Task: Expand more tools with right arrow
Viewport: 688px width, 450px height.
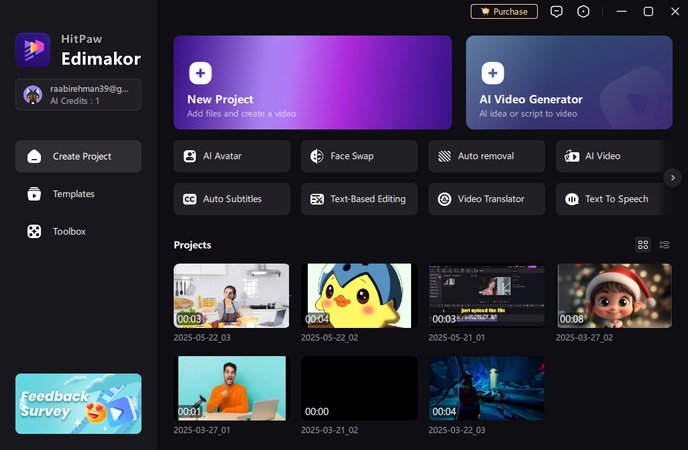Action: pyautogui.click(x=673, y=177)
